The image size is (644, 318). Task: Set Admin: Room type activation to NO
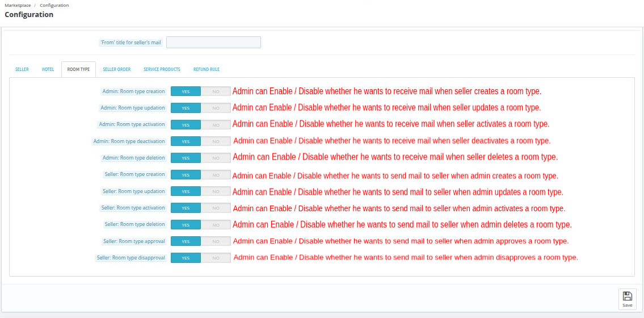pyautogui.click(x=216, y=124)
